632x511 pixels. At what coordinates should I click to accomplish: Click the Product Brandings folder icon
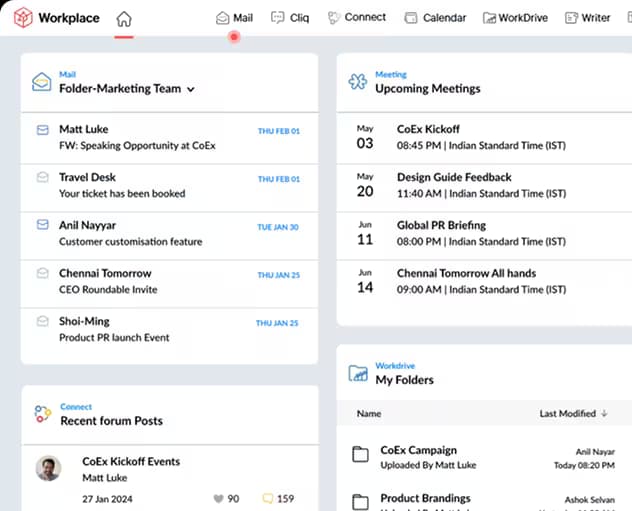pos(360,502)
